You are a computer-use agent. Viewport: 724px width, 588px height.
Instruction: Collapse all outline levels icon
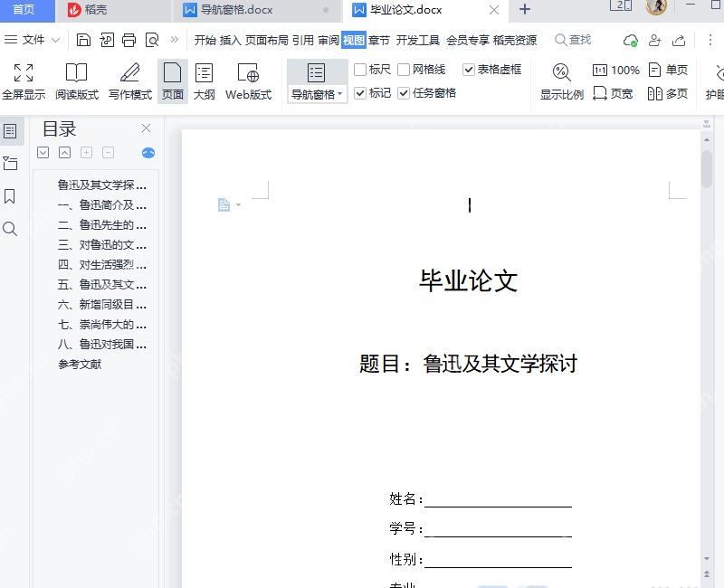pos(64,152)
